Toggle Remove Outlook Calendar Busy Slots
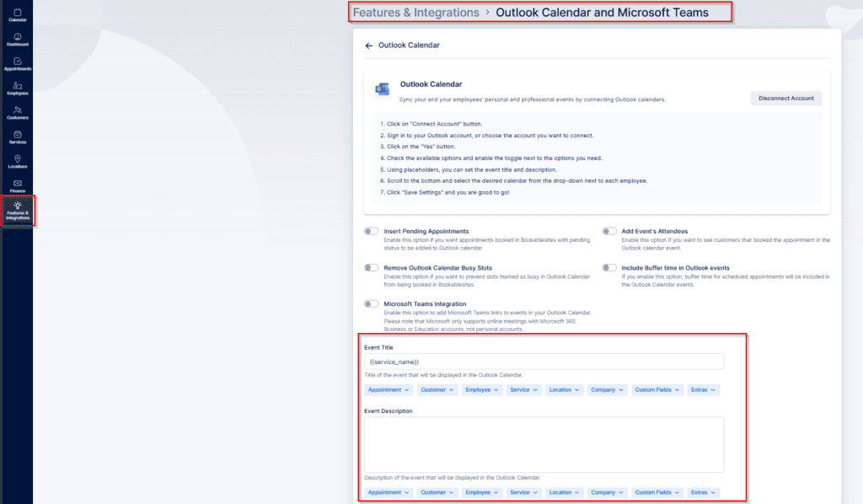The height and width of the screenshot is (504, 863). coord(372,267)
